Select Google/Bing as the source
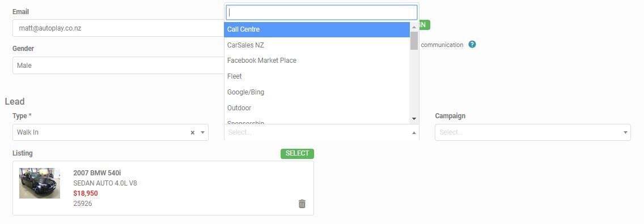The image size is (644, 224). tap(317, 92)
